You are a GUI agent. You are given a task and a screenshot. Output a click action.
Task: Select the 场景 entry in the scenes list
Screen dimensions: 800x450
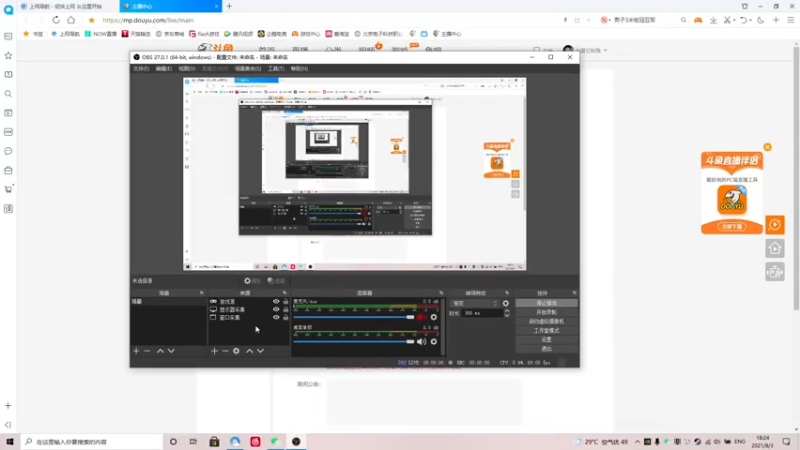[168, 302]
